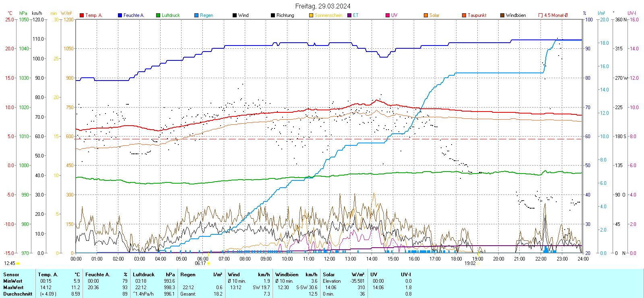Viewport: 644px width, 298px height.
Task: Click the maximum pressure value '998.3'
Action: click(x=169, y=288)
